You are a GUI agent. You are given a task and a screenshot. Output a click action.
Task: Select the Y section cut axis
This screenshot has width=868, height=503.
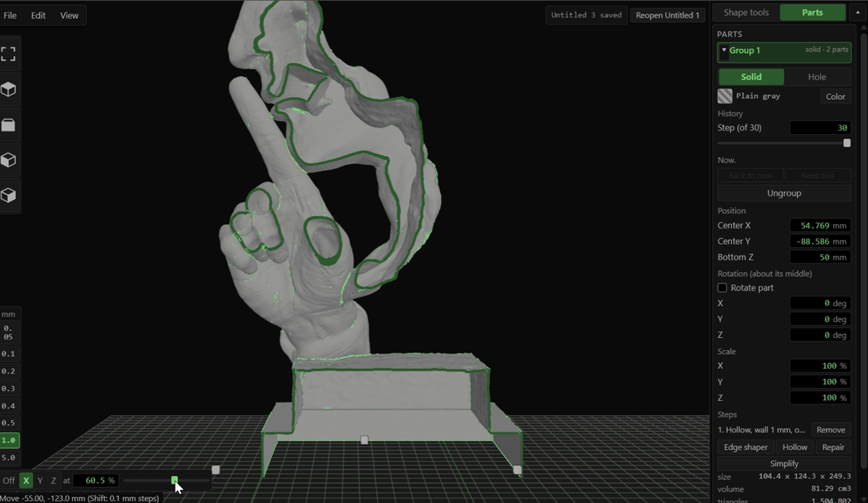[x=40, y=481]
